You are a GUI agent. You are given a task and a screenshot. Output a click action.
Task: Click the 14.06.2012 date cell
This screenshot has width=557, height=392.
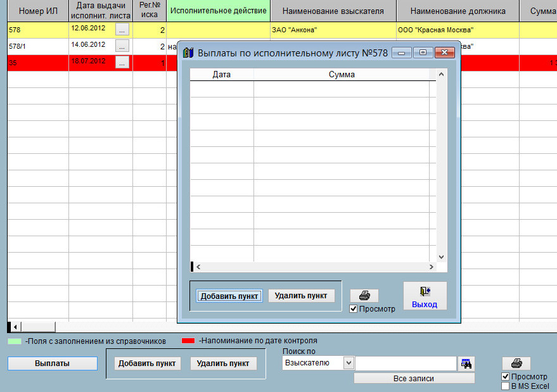pyautogui.click(x=89, y=45)
